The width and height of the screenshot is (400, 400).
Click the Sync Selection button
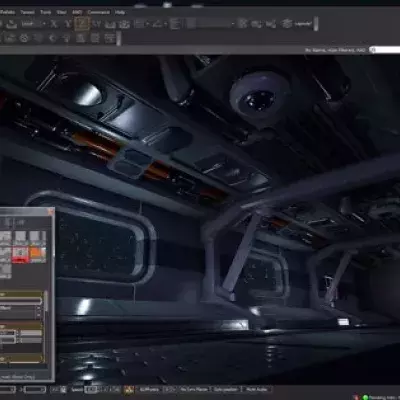coord(226,389)
